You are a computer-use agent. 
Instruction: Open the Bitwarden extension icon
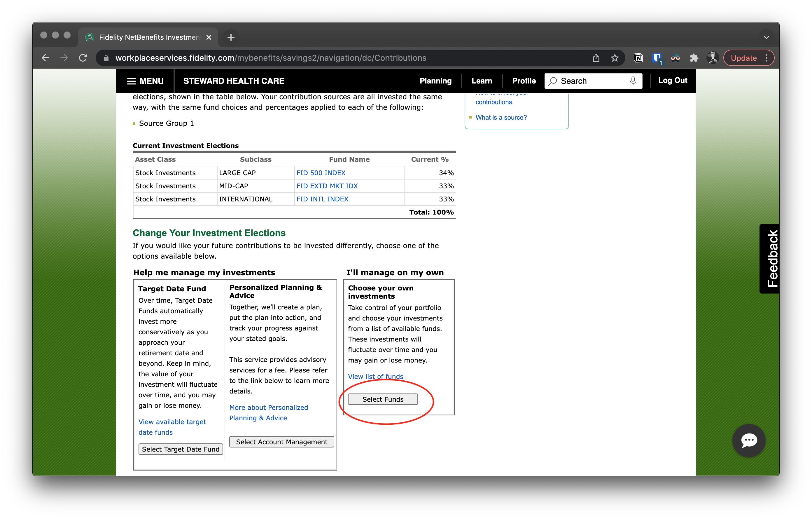click(656, 58)
